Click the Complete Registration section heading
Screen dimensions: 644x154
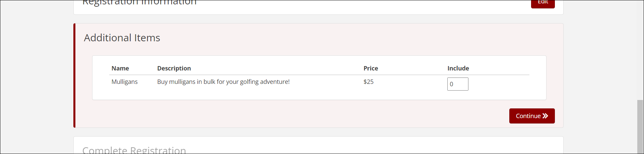(x=134, y=150)
